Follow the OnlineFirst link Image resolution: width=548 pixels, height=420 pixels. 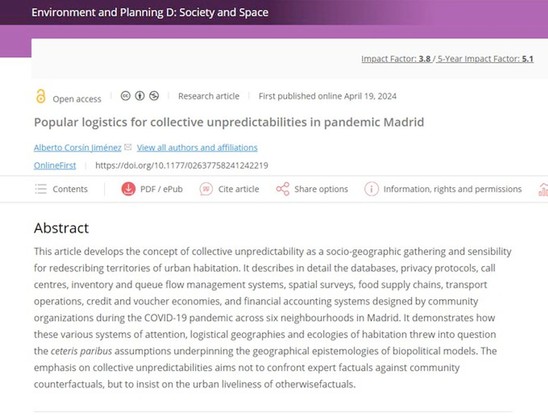click(x=55, y=165)
